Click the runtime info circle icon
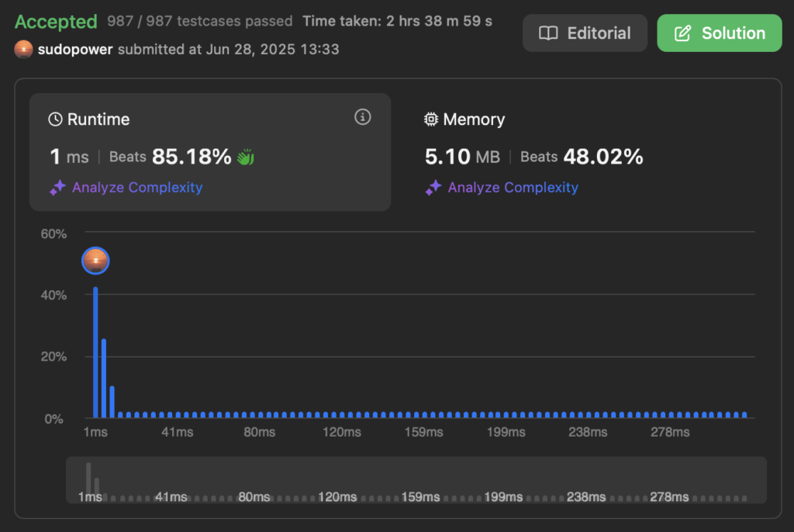 click(x=363, y=117)
